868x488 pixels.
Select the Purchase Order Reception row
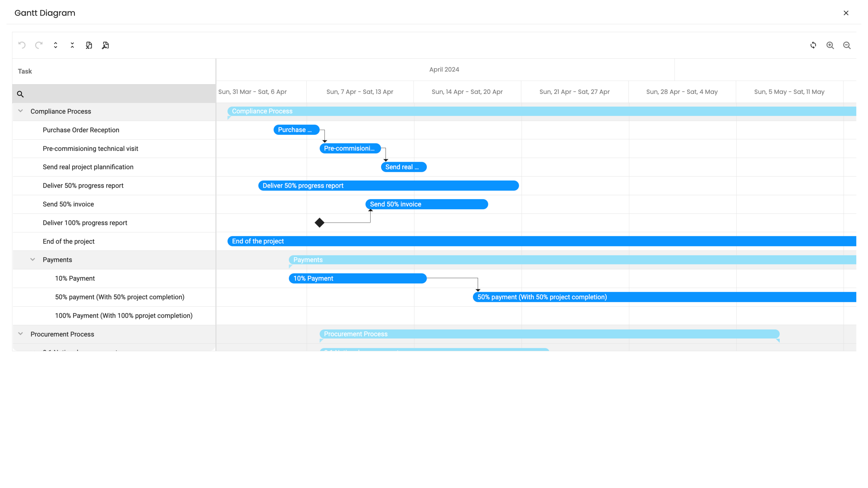[114, 130]
